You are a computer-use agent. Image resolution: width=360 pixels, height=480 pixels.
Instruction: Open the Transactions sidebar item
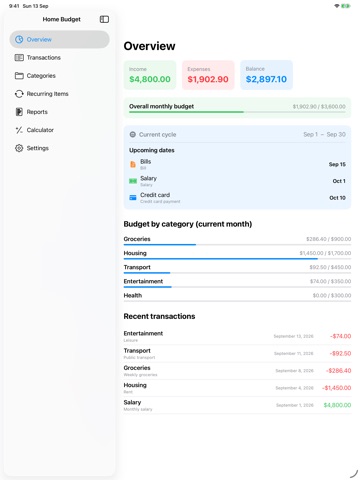[x=59, y=58]
